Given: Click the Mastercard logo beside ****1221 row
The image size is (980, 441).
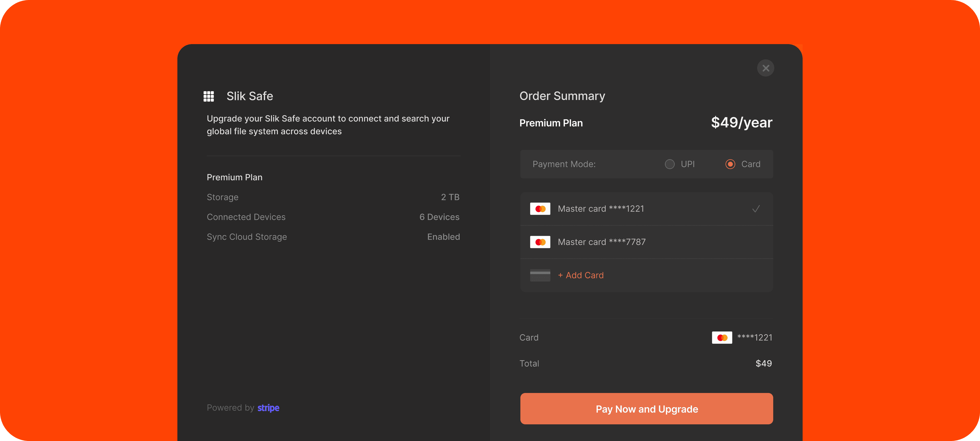Looking at the screenshot, I should 540,209.
